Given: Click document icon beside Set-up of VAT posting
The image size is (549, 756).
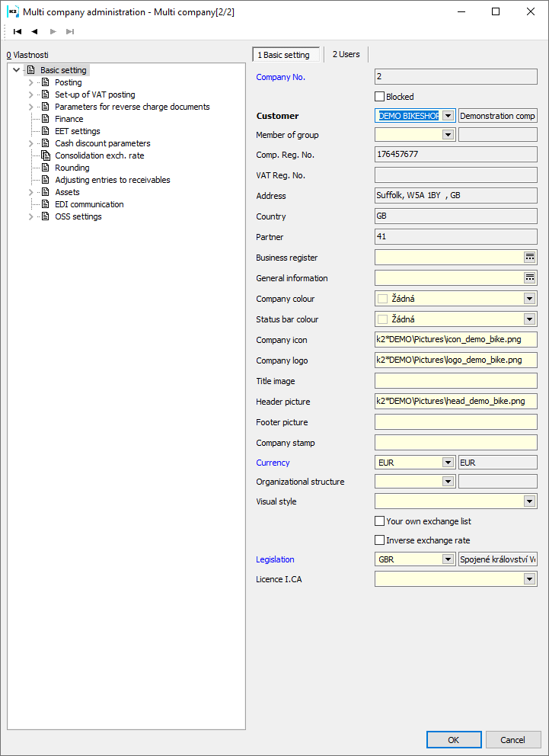Looking at the screenshot, I should (45, 94).
